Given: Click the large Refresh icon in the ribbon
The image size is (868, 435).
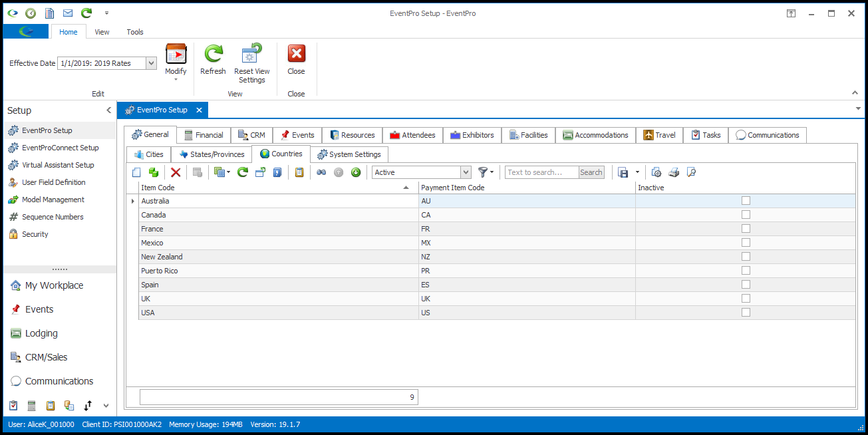Looking at the screenshot, I should coord(213,54).
